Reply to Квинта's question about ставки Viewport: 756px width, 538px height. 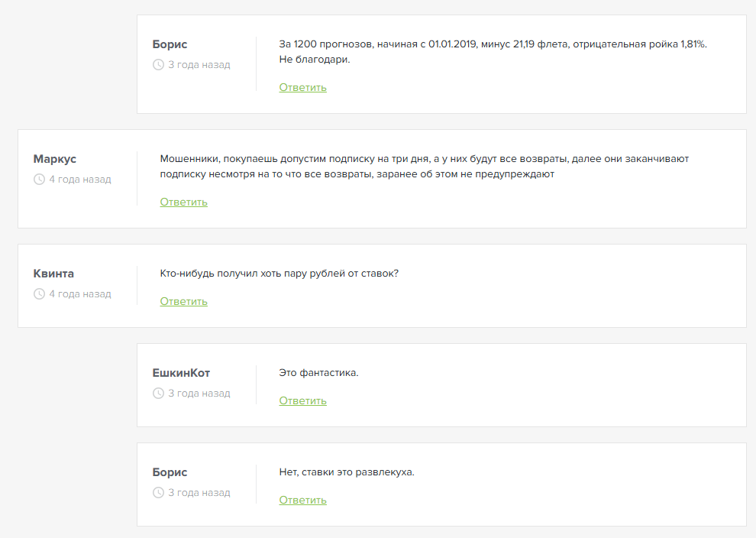click(183, 301)
